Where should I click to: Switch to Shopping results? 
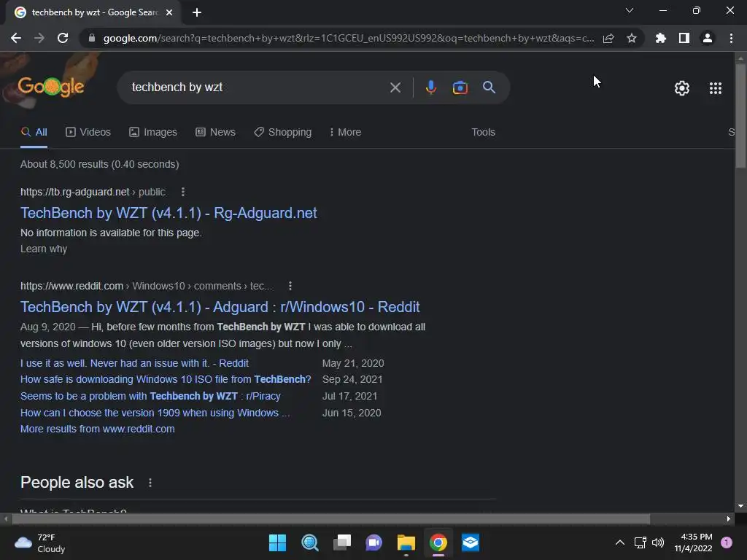point(282,133)
